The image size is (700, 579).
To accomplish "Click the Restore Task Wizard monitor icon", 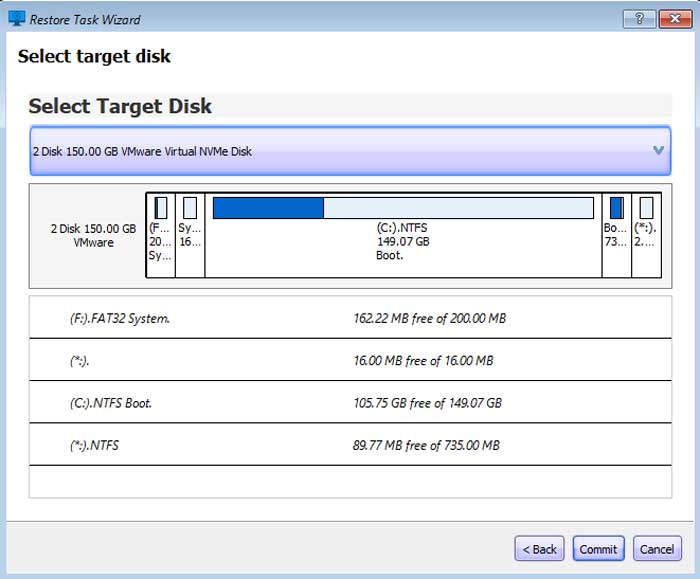I will (17, 19).
